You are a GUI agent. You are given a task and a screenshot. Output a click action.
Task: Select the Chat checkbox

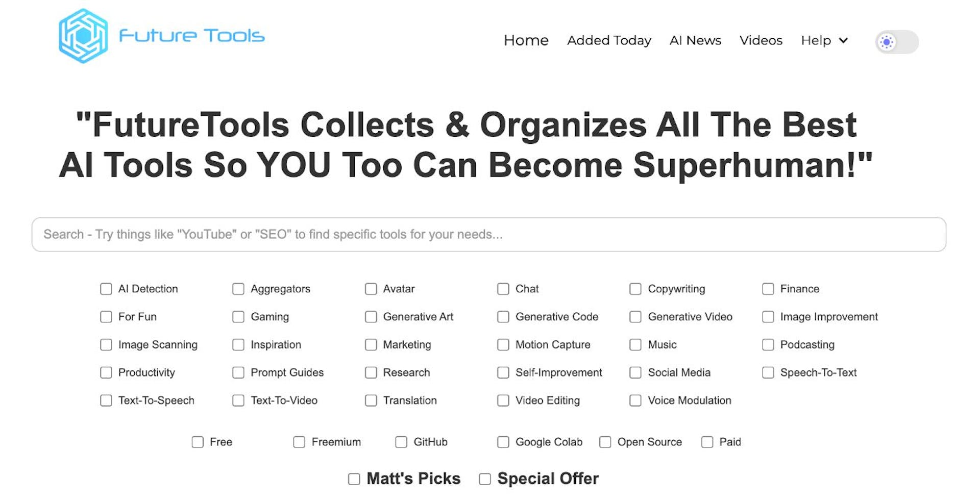pyautogui.click(x=503, y=288)
